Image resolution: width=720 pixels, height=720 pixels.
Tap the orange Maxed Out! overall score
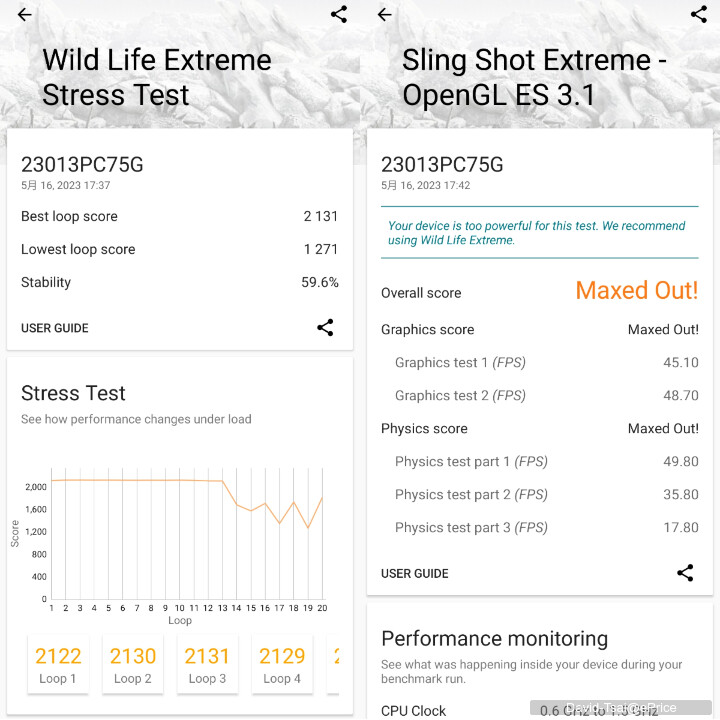point(637,291)
